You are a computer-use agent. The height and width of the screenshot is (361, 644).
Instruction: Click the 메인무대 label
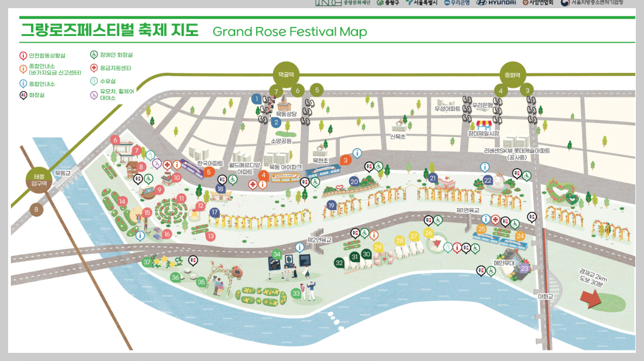tap(504, 263)
